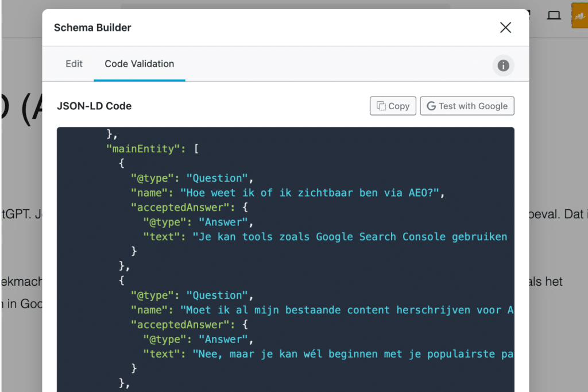588x392 pixels.
Task: Click the info icon in the tab bar
Action: pyautogui.click(x=504, y=66)
